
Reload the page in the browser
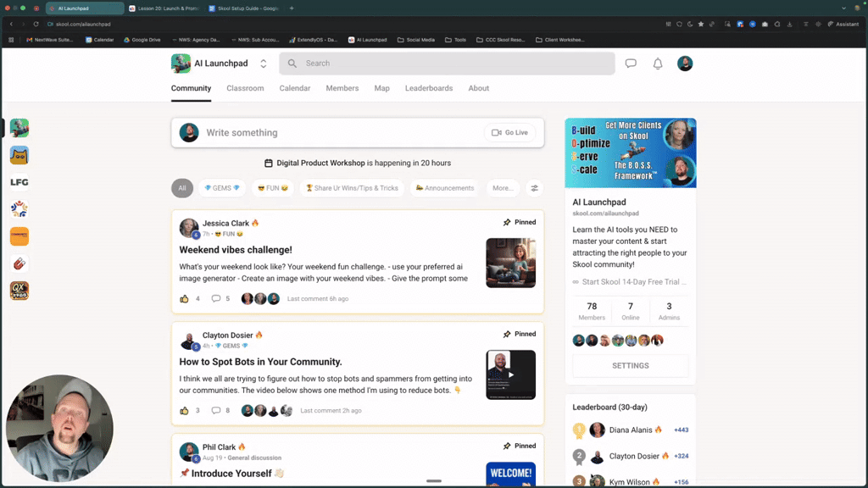(x=36, y=25)
